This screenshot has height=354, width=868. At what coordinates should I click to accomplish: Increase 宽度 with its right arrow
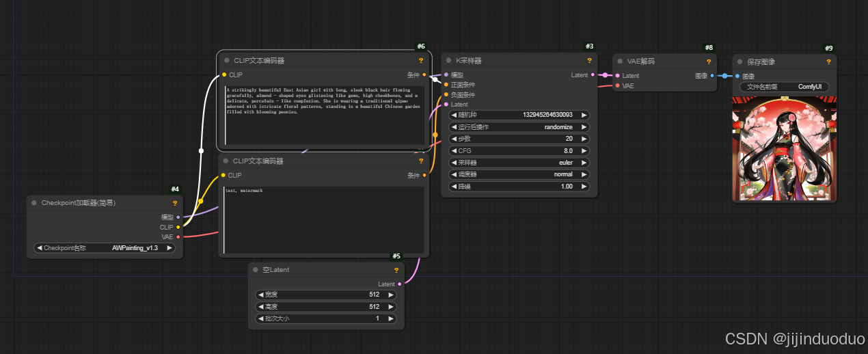(x=391, y=295)
